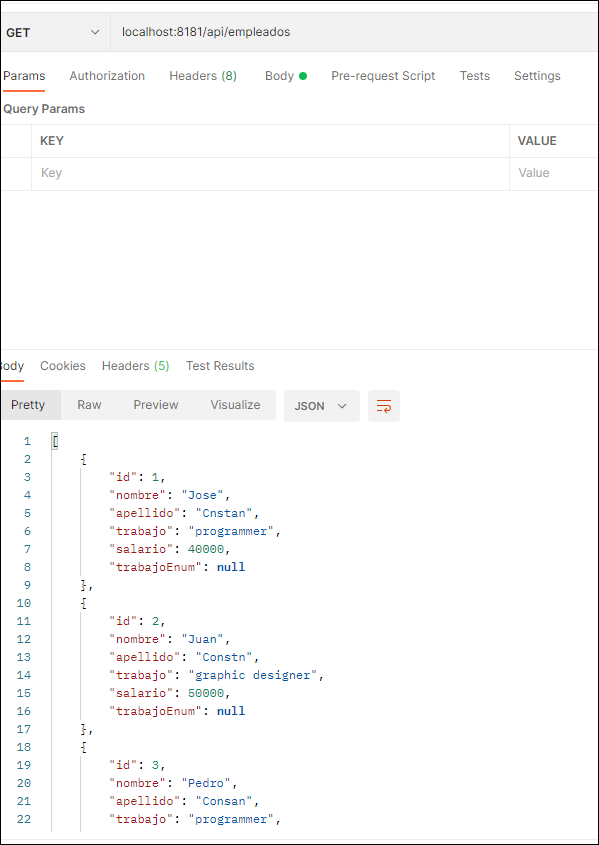Open the Visualize response view
Image resolution: width=599 pixels, height=845 pixels.
pyautogui.click(x=235, y=405)
